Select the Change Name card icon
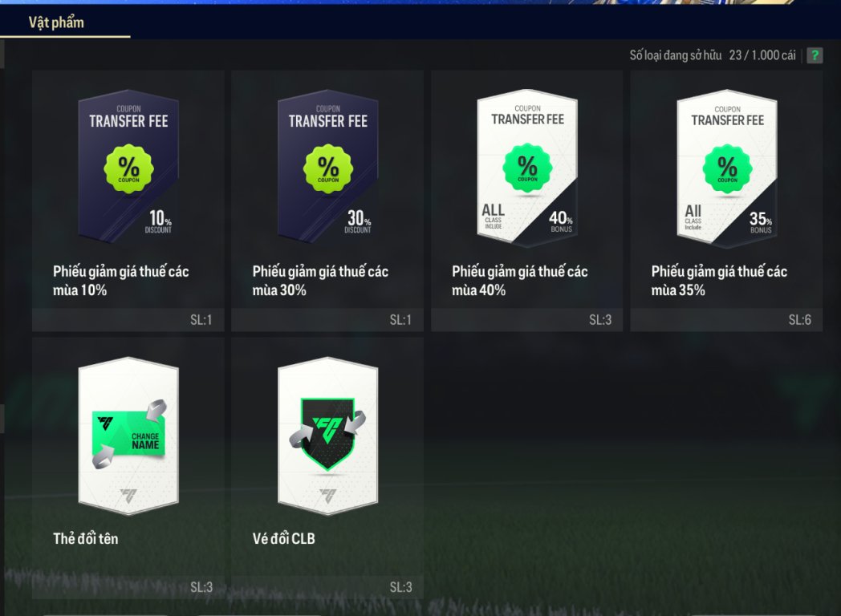The image size is (841, 616). [128, 436]
